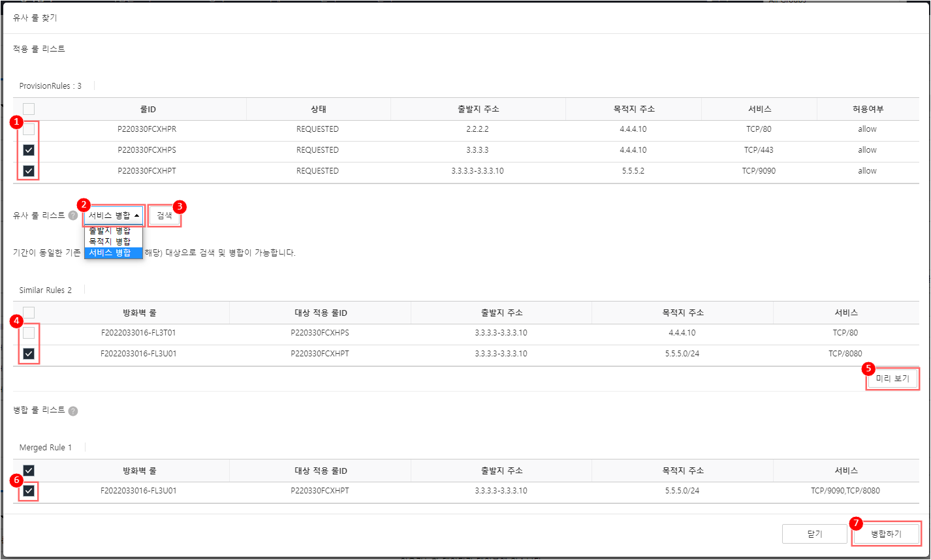931x560 pixels.
Task: Click the 대상 적용 룰ID header in Similar Rules
Action: (320, 313)
